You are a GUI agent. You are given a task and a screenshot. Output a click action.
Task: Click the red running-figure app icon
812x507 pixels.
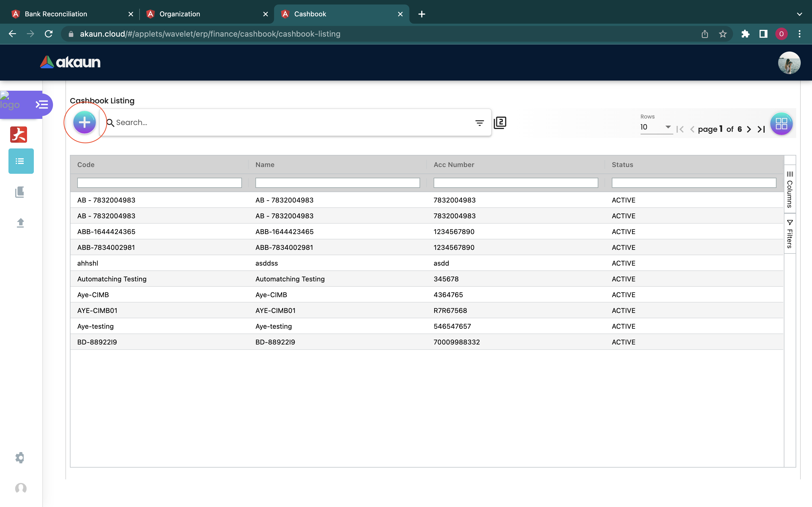coord(19,135)
